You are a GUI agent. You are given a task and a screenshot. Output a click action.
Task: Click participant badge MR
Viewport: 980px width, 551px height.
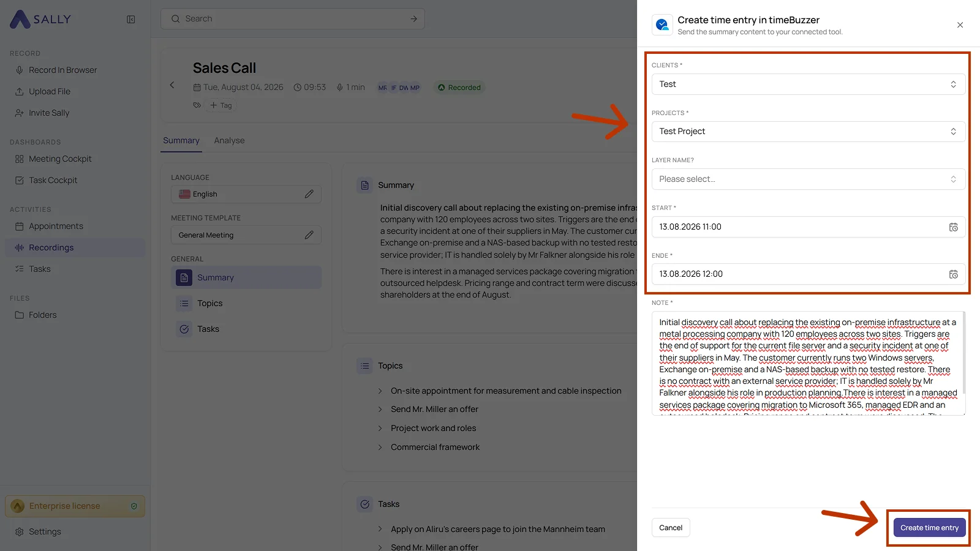383,88
